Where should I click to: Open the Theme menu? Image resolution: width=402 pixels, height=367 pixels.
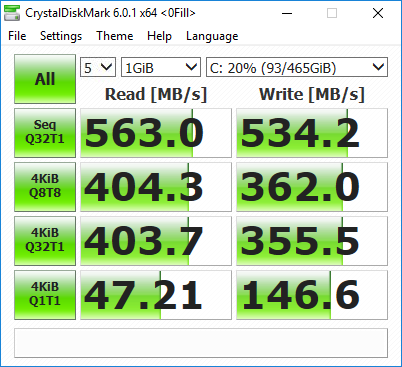point(114,36)
